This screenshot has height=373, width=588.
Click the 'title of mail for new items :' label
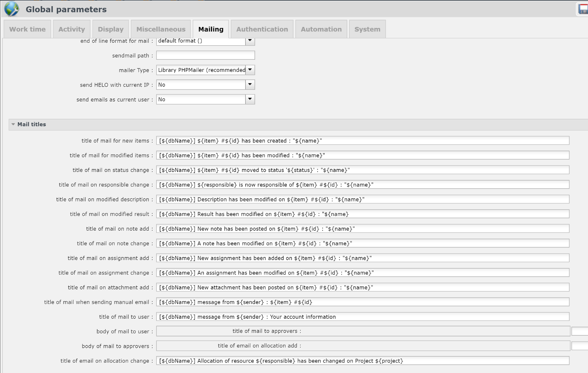[x=117, y=141]
